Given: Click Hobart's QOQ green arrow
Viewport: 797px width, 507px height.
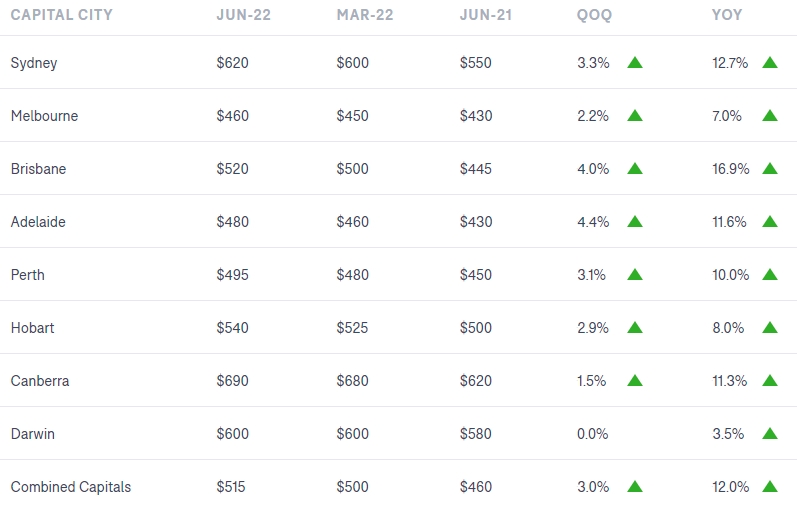Looking at the screenshot, I should [635, 327].
